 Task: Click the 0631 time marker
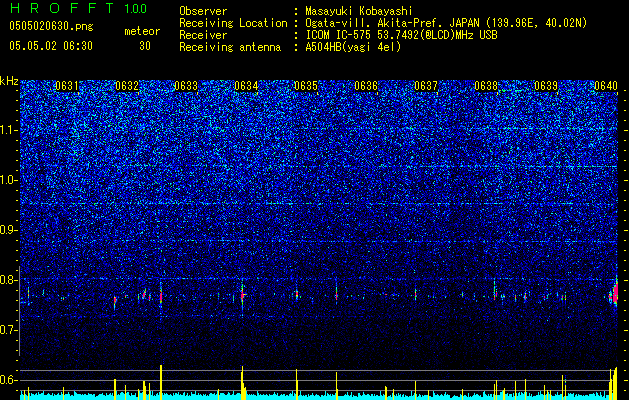click(67, 86)
